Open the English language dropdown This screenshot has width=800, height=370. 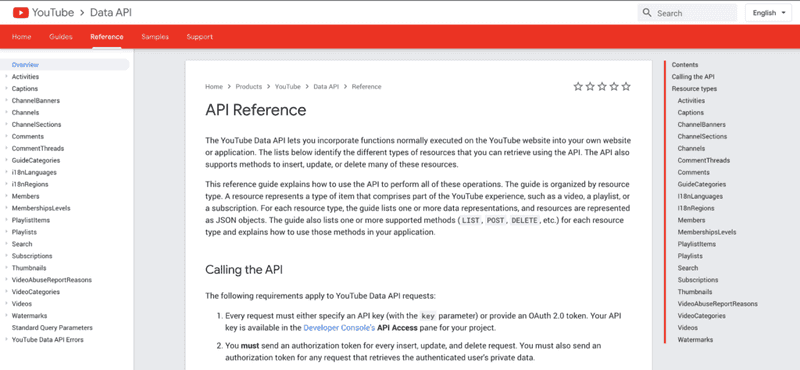pos(768,13)
